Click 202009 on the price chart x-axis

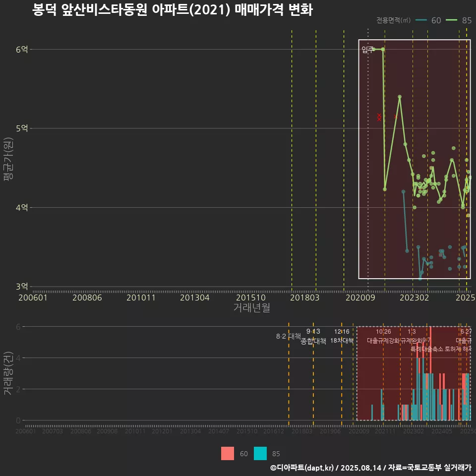point(360,297)
